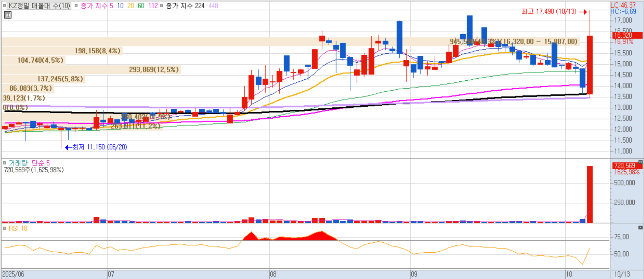This screenshot has height=279, width=644.
Task: Click the 15,000 price axis label
Action: click(623, 64)
